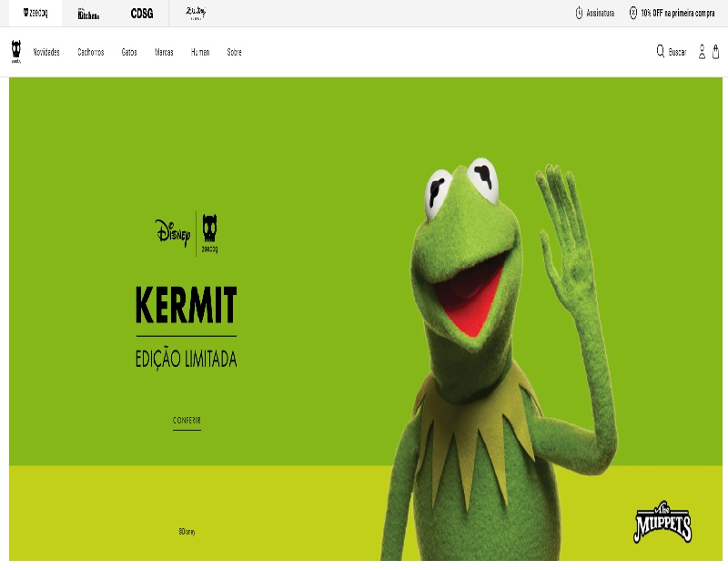Open the user account icon
Viewport: 728px width, 570px height.
click(x=702, y=52)
